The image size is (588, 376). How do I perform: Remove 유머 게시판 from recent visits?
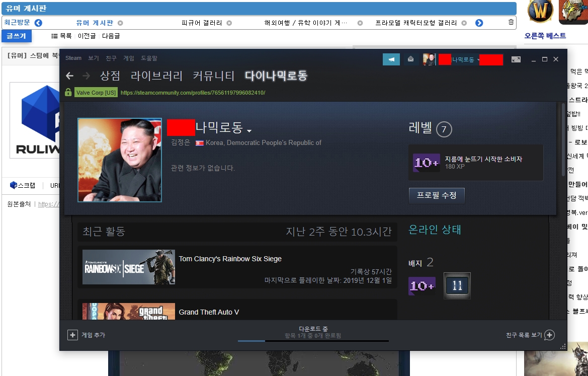coord(120,23)
